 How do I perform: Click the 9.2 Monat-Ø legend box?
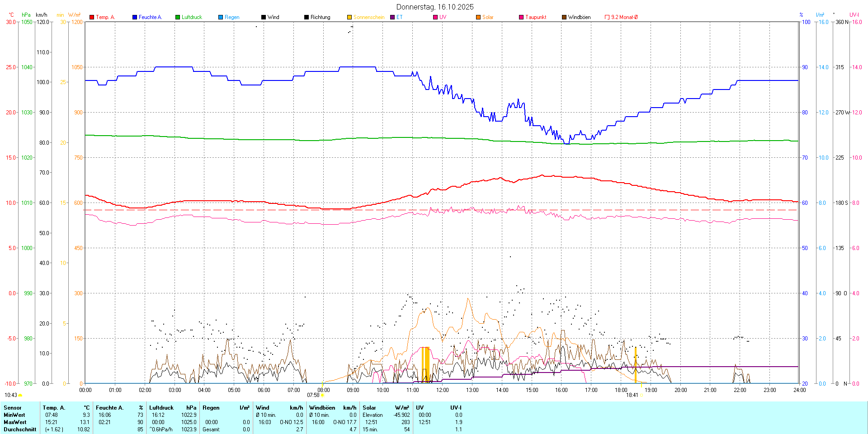607,17
